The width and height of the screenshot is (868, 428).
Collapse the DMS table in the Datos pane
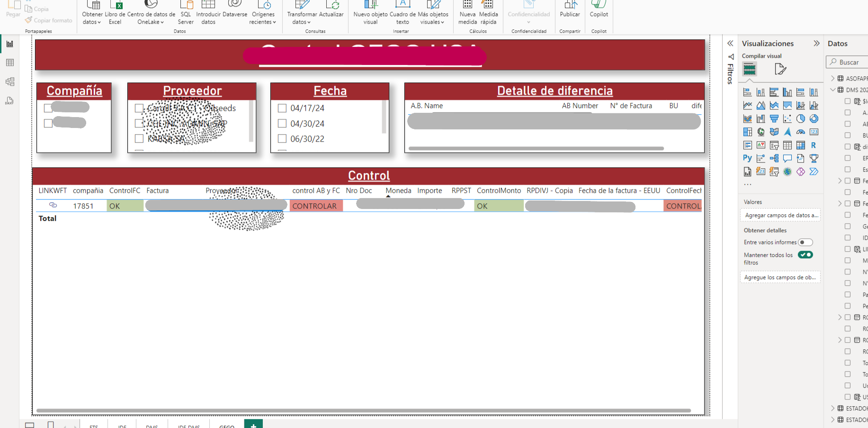point(834,90)
